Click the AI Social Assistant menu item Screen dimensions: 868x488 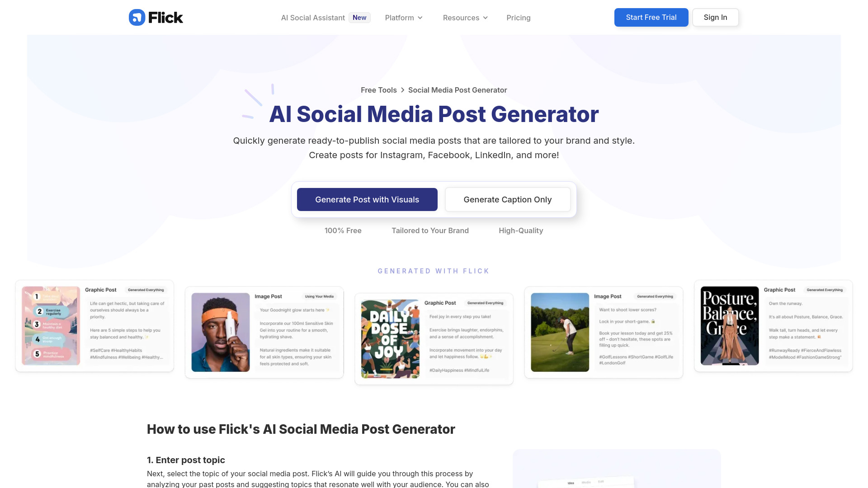tap(312, 17)
